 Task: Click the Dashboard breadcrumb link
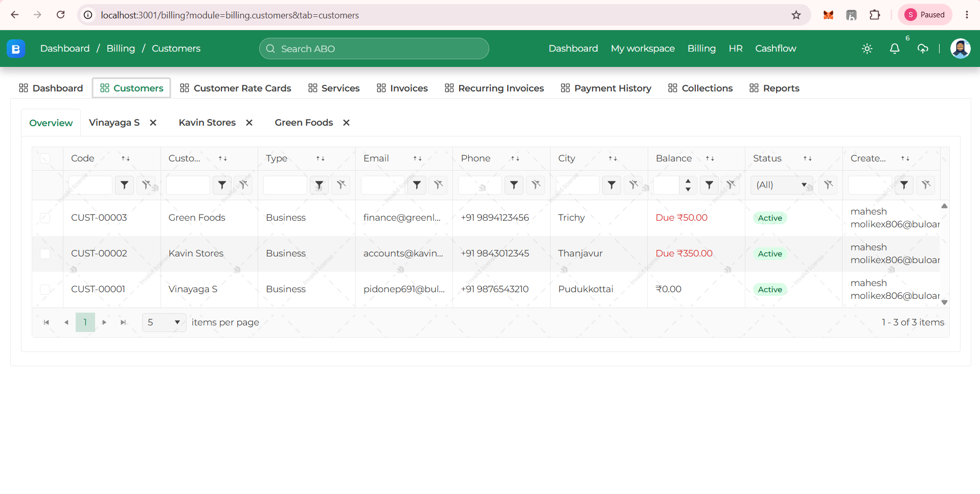(x=65, y=49)
